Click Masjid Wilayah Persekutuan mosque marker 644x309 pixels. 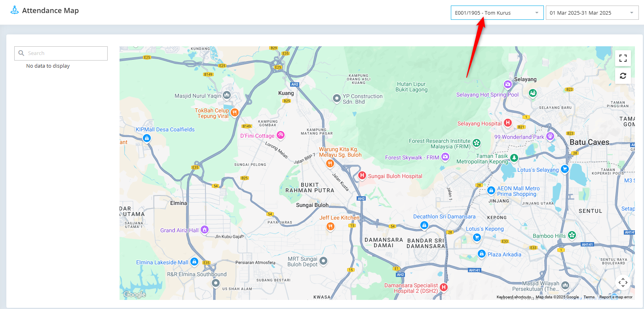tap(565, 285)
